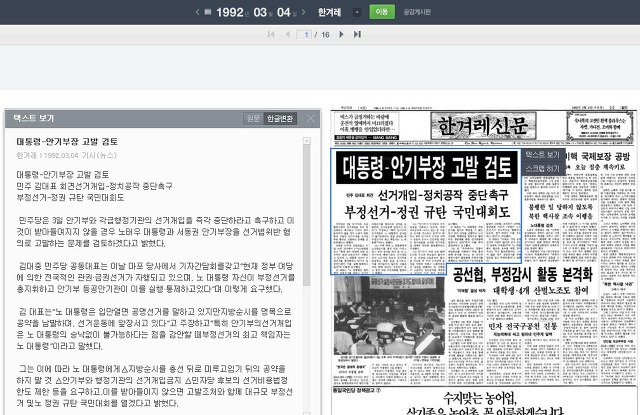Open the 한겨레 newspaper dropdown
The height and width of the screenshot is (415, 640).
pyautogui.click(x=357, y=12)
